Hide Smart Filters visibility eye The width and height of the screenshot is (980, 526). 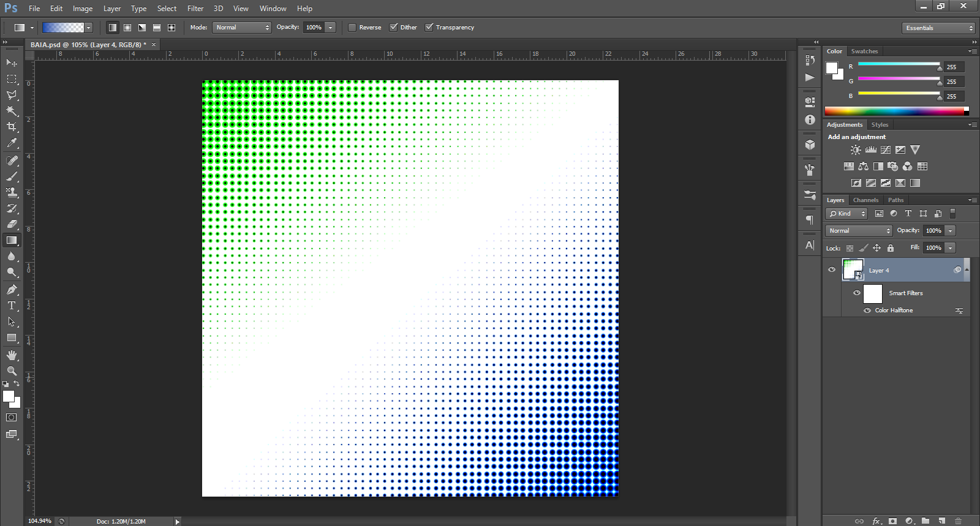point(857,293)
